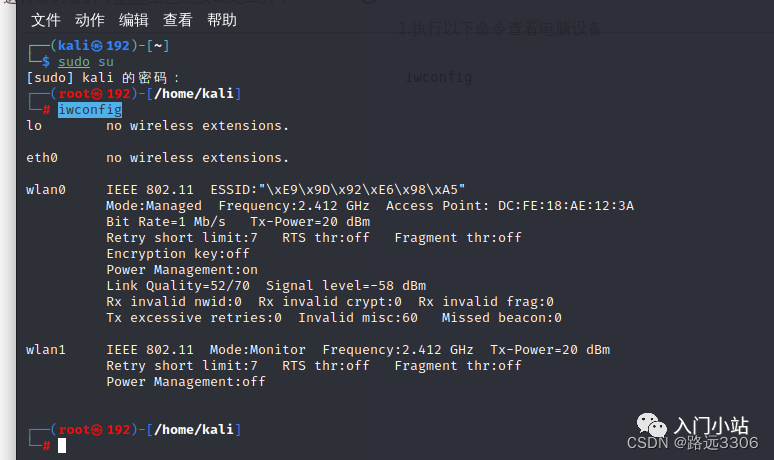Click the underlined sudo command
The image size is (774, 460).
(74, 62)
